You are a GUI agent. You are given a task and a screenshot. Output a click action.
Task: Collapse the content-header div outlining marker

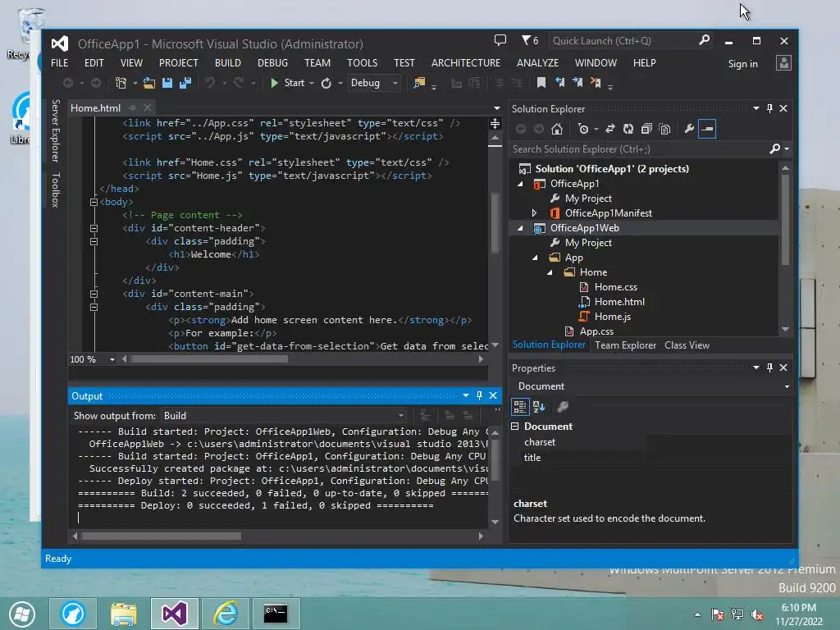click(x=94, y=228)
